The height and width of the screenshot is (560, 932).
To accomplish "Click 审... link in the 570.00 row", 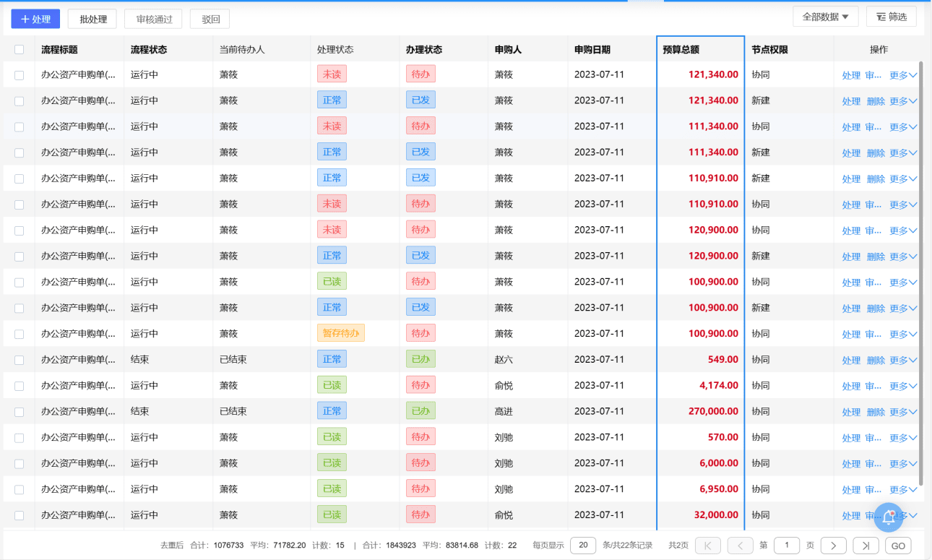I will pos(873,438).
